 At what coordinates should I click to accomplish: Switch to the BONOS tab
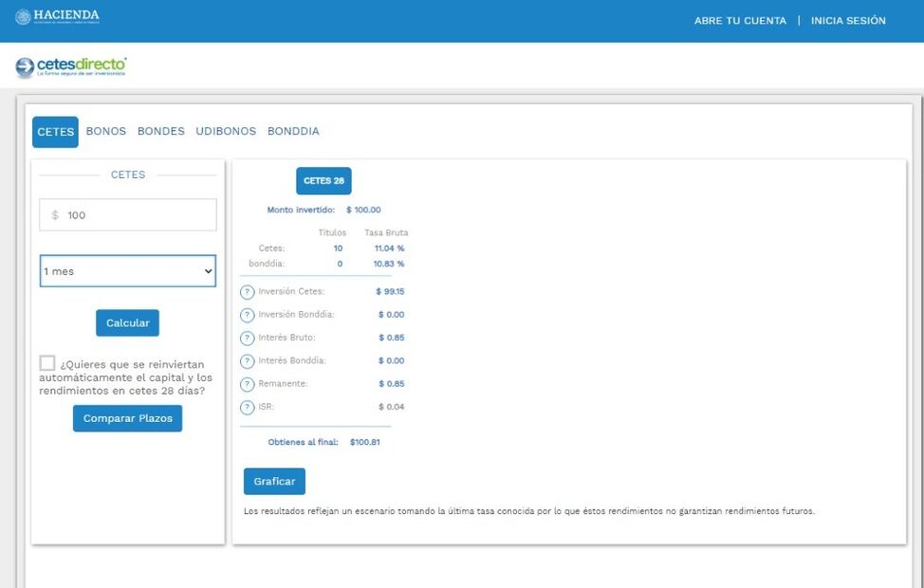point(106,131)
